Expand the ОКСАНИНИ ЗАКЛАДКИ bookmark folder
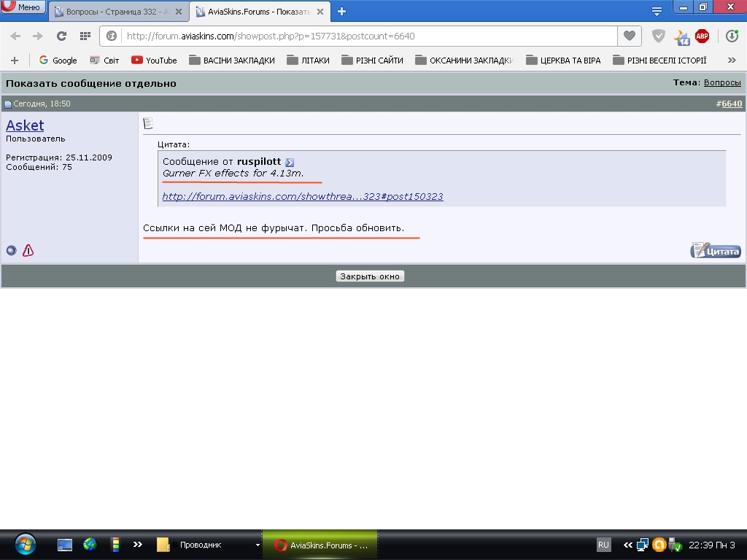The height and width of the screenshot is (560, 747). pyautogui.click(x=464, y=61)
